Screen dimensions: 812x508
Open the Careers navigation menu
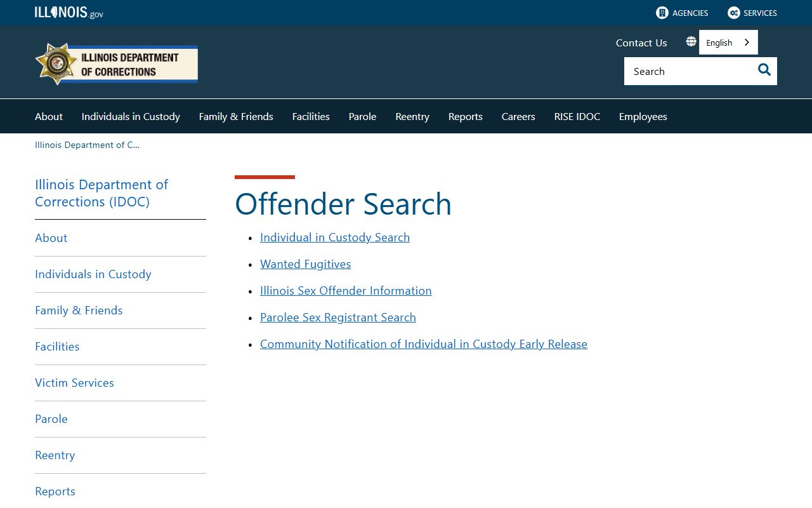point(518,116)
